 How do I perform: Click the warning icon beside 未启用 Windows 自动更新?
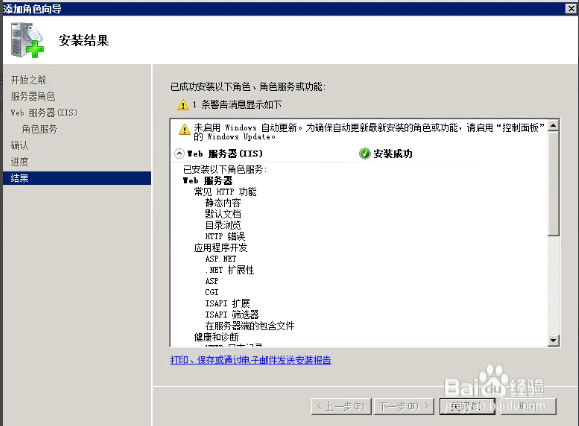(x=184, y=129)
